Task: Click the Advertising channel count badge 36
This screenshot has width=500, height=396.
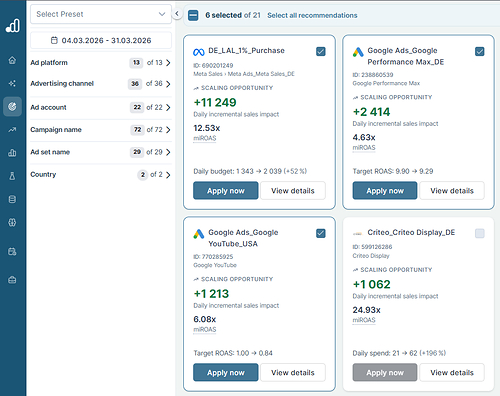Action: click(135, 84)
